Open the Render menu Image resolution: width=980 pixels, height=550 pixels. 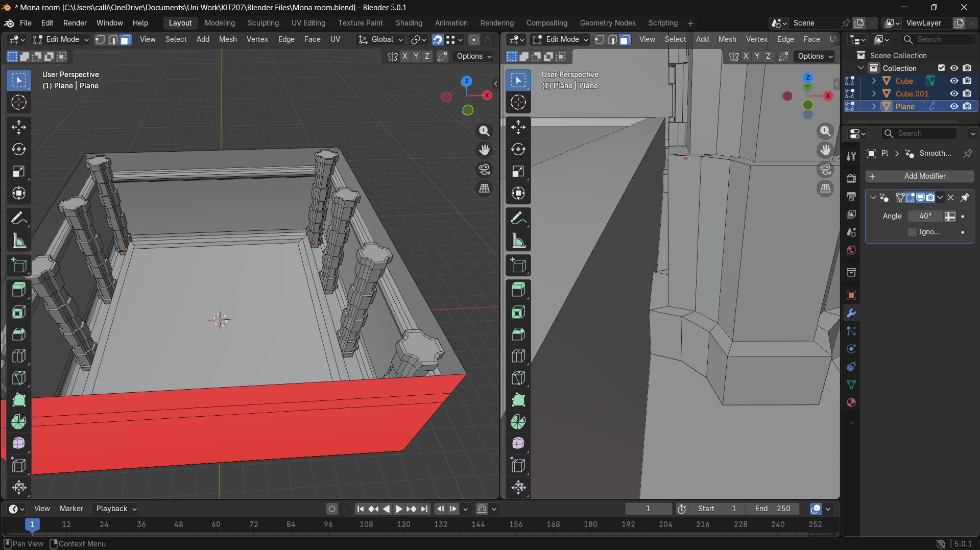tap(75, 23)
